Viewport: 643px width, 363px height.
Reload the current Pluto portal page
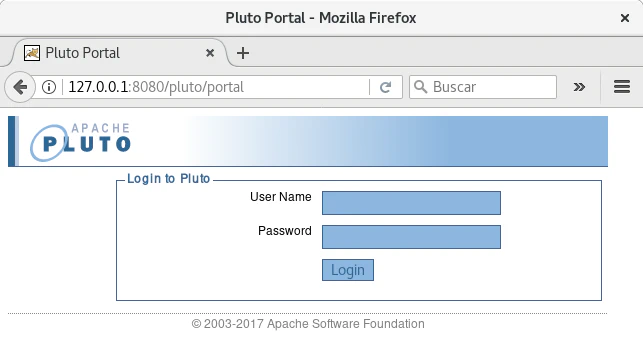click(x=385, y=87)
